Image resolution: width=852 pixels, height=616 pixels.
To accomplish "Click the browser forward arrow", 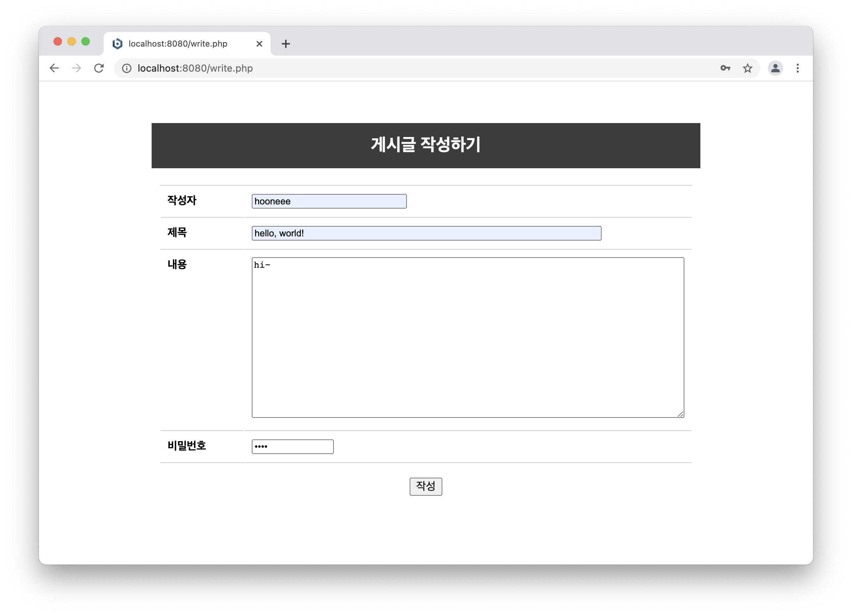I will (77, 68).
